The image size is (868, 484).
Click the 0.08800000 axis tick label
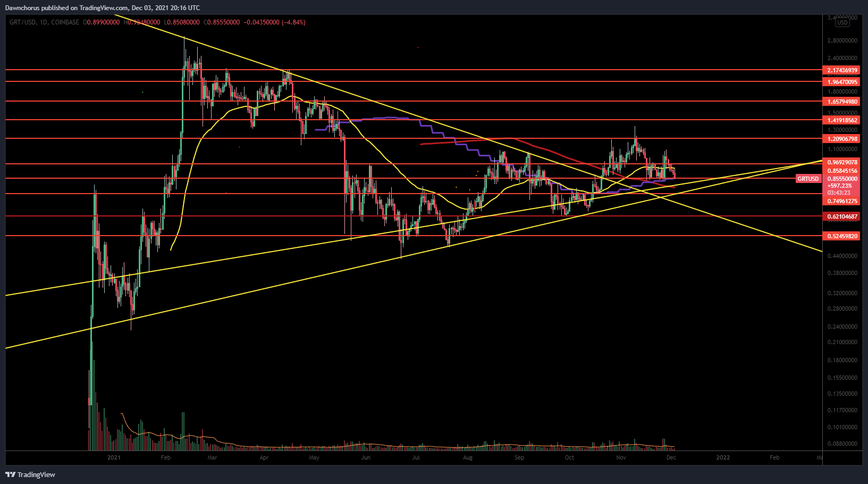[x=842, y=444]
